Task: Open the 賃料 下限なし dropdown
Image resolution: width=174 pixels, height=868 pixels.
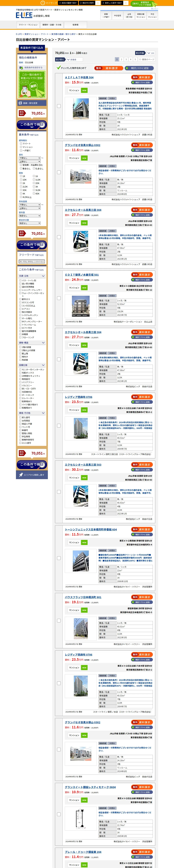Action: [x=30, y=158]
